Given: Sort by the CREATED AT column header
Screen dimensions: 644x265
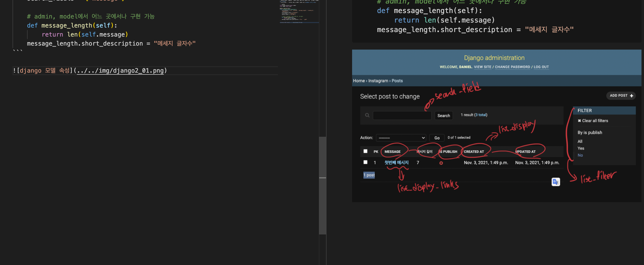Looking at the screenshot, I should 474,152.
